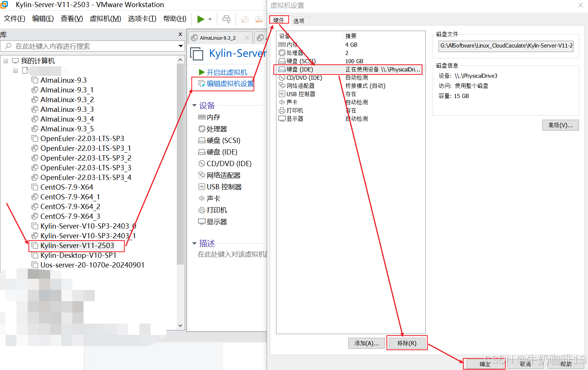
Task: Click 硬盘 (SCSI) icon in VM summary
Action: (x=202, y=140)
